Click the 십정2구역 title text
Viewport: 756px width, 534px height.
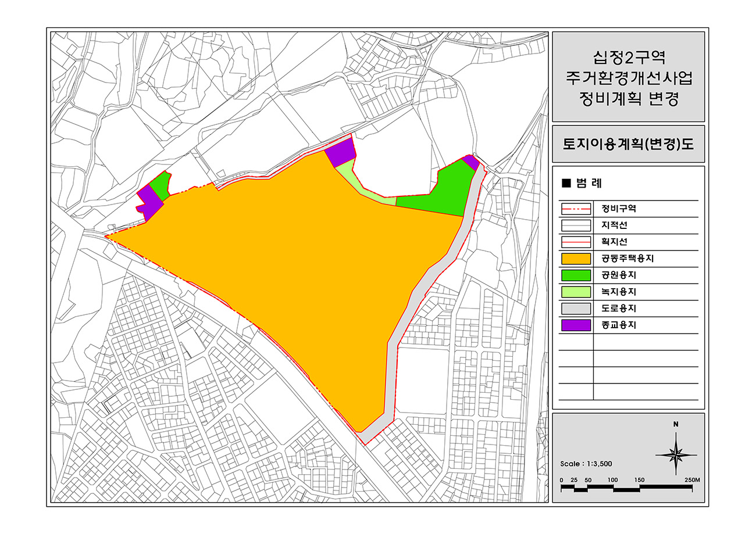(628, 58)
